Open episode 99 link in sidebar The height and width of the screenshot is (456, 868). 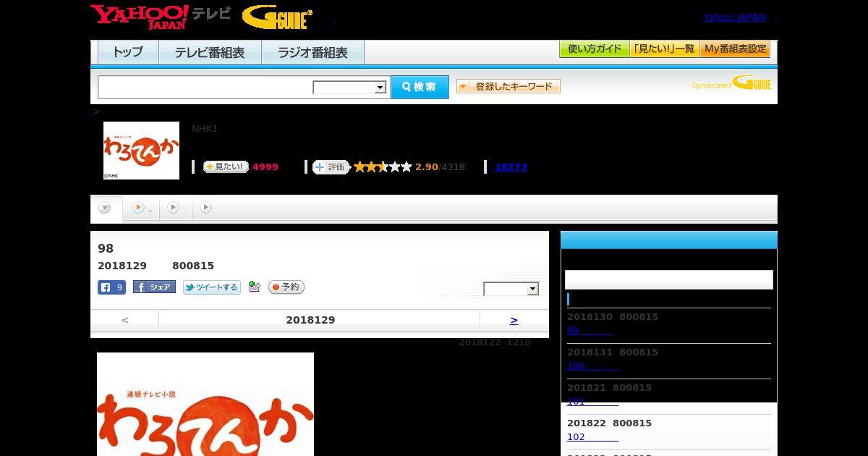590,330
